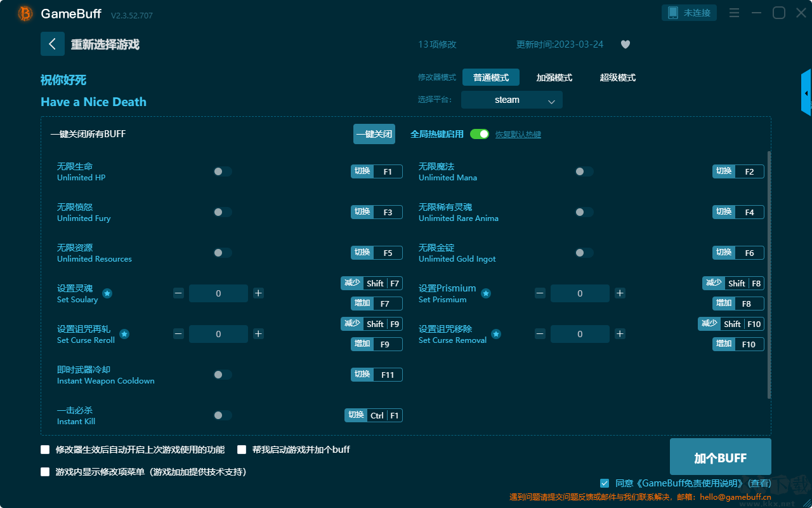Click F4 hotkey for Unlimited Rare Anima

coord(738,212)
